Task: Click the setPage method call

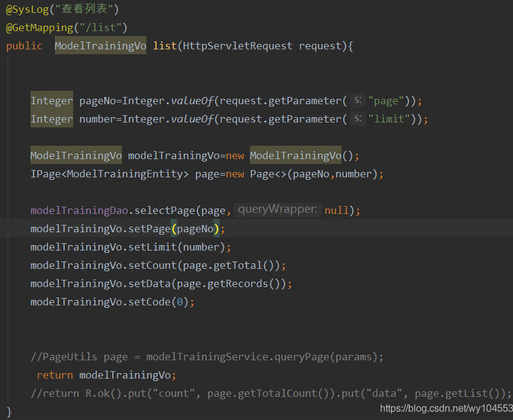Action: coord(149,229)
